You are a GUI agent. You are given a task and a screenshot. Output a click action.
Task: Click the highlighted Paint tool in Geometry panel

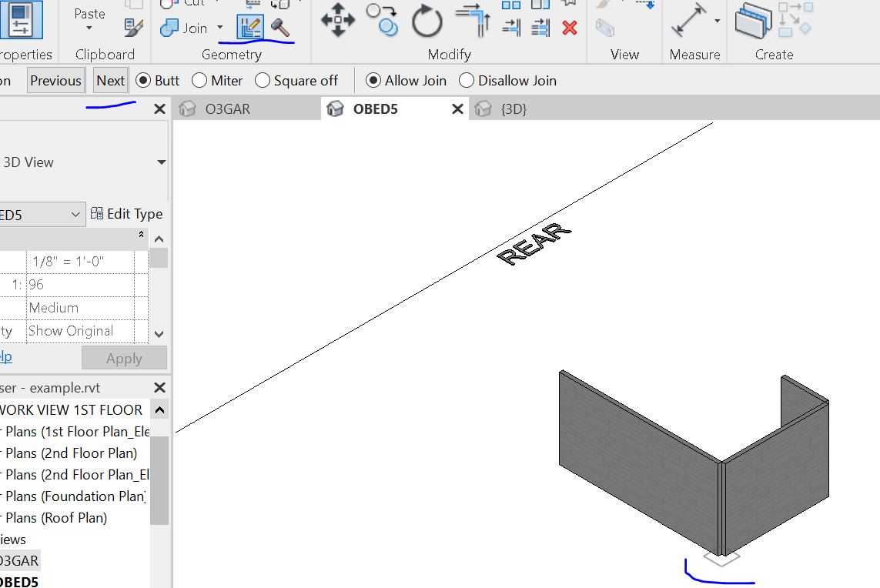[249, 27]
